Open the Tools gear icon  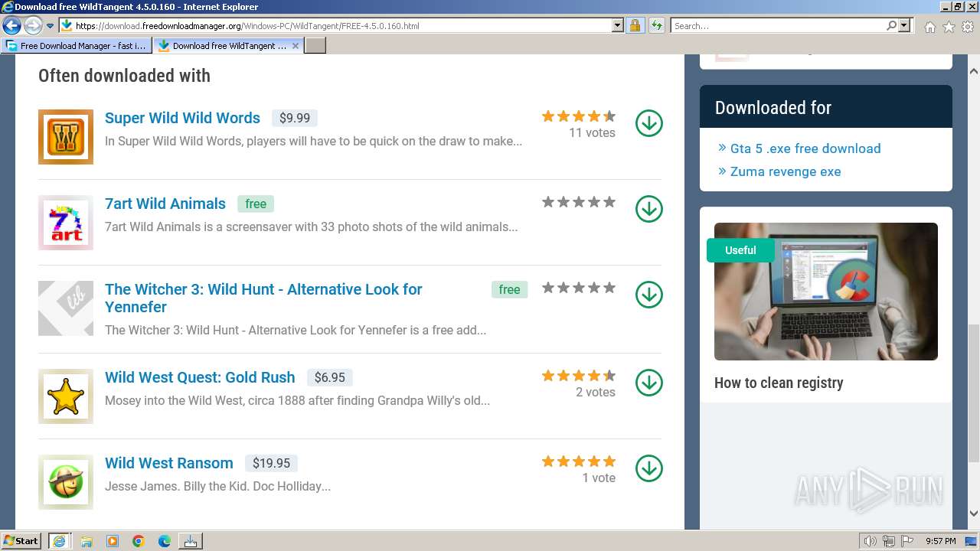tap(968, 27)
